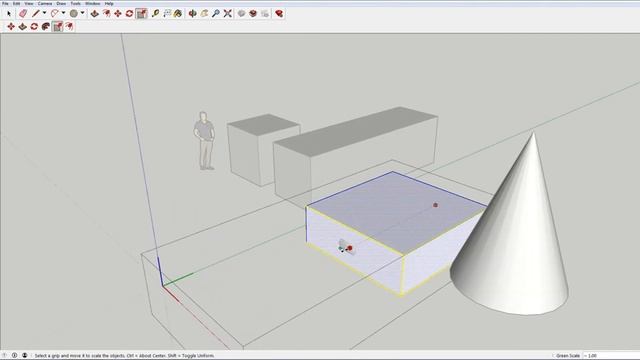Screen dimensions: 640x360
Task: Choose the Paint Bucket tool
Action: point(178,13)
